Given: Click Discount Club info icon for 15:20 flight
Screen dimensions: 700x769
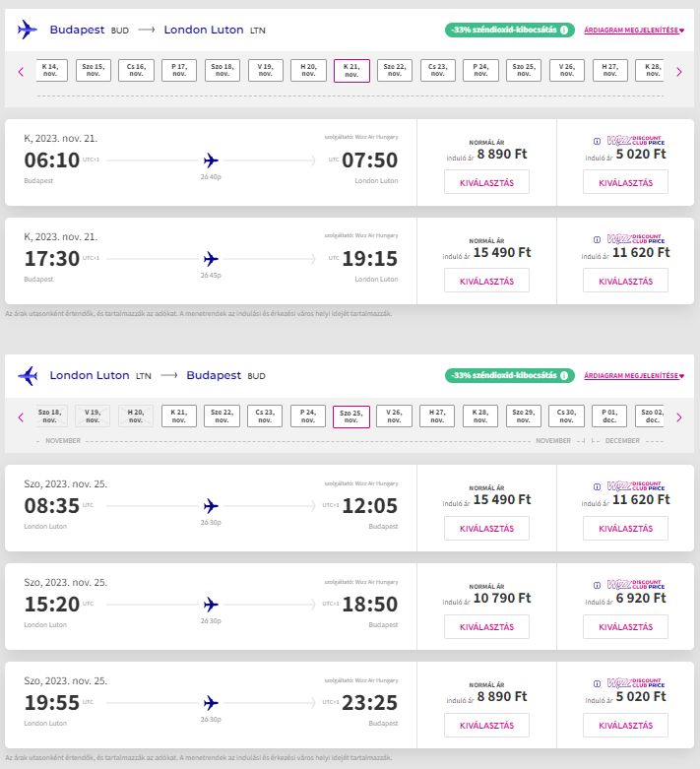Looking at the screenshot, I should tap(597, 585).
